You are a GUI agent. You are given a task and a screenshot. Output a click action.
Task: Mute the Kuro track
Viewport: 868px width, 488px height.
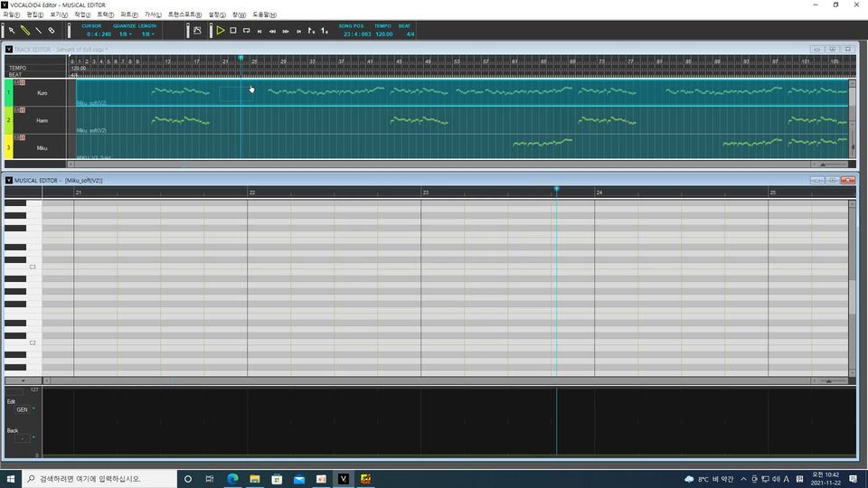click(16, 82)
